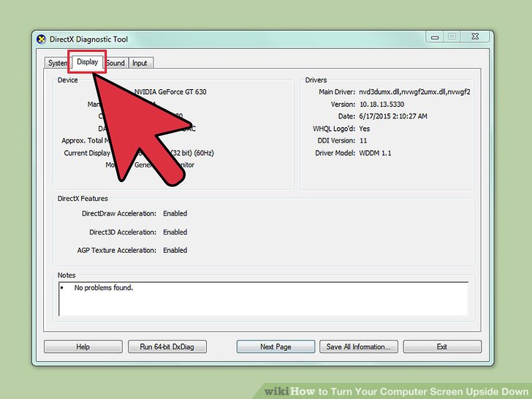
Task: Close the DirectX Diagnostic Tool window
Action: [475, 37]
